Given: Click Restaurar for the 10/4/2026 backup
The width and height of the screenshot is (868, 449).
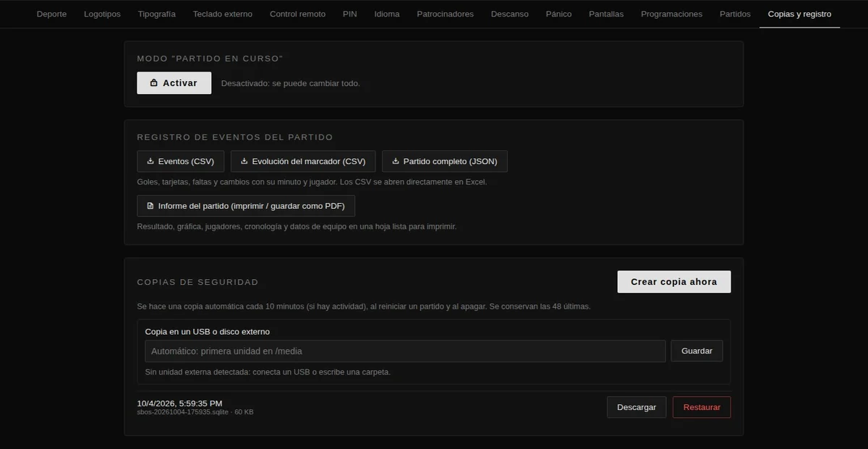Looking at the screenshot, I should point(702,407).
